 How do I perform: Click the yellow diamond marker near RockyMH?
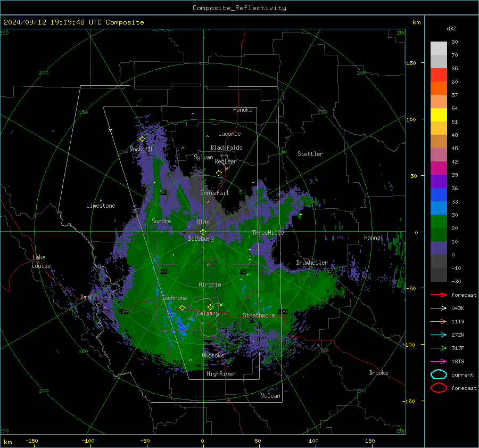[x=142, y=139]
